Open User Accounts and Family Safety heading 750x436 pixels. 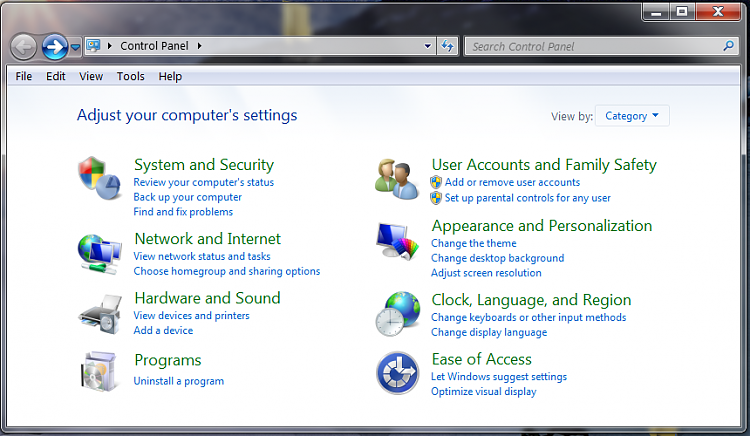pyautogui.click(x=544, y=164)
